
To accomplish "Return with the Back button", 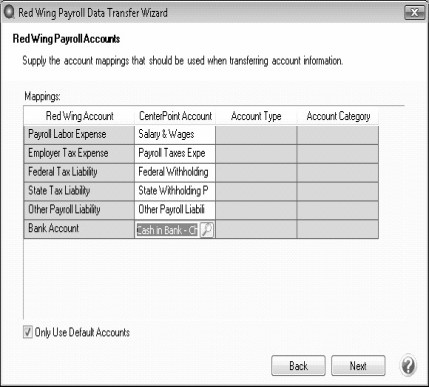I will click(x=298, y=366).
